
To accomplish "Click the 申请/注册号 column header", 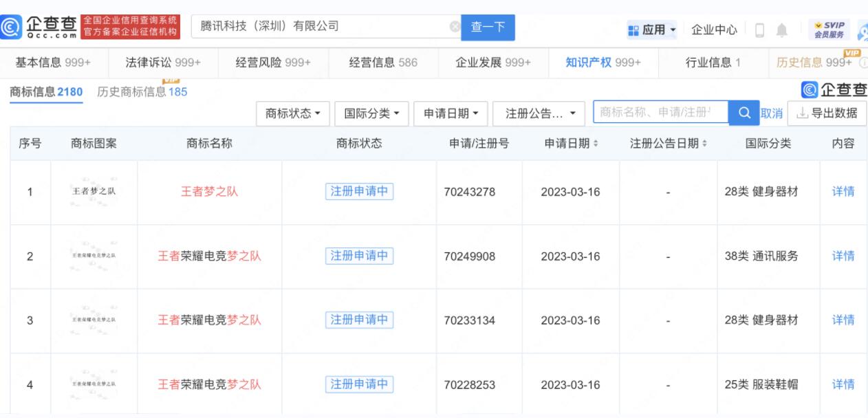I will [479, 144].
